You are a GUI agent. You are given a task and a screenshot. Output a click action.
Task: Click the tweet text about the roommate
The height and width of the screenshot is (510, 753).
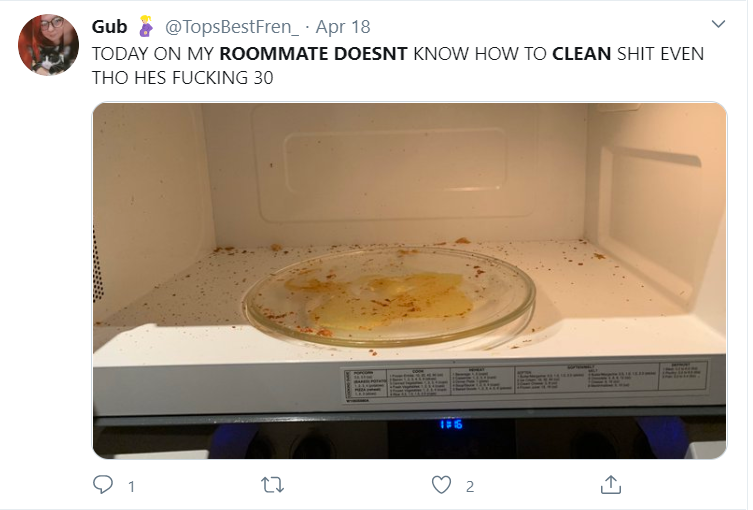tap(398, 65)
